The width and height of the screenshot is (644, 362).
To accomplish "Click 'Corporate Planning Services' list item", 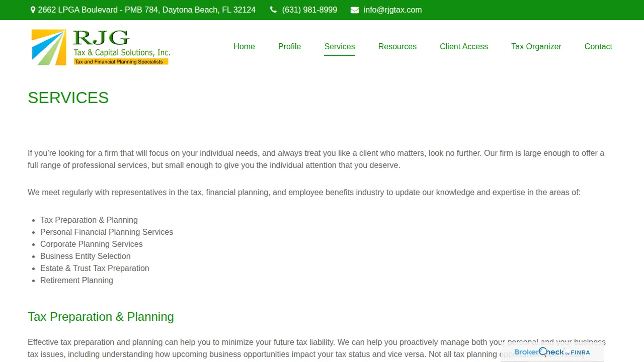I will [x=92, y=244].
